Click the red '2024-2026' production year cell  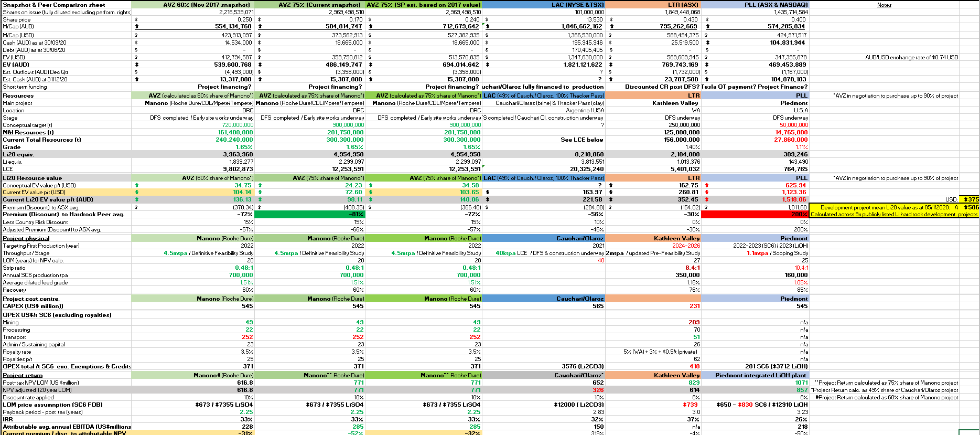(x=686, y=246)
